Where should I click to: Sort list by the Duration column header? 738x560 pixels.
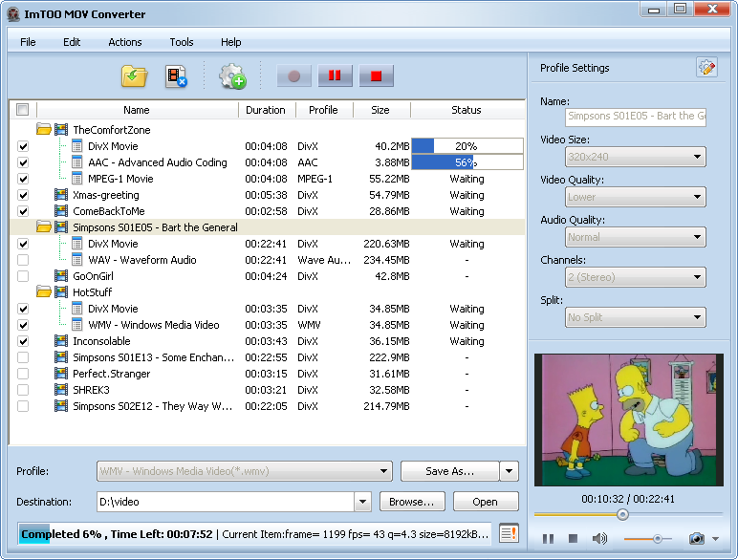pos(267,110)
